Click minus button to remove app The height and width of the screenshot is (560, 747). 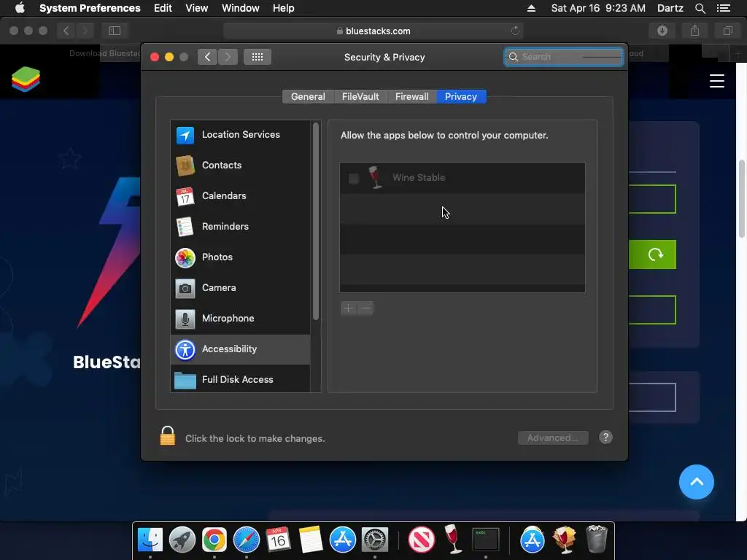365,308
